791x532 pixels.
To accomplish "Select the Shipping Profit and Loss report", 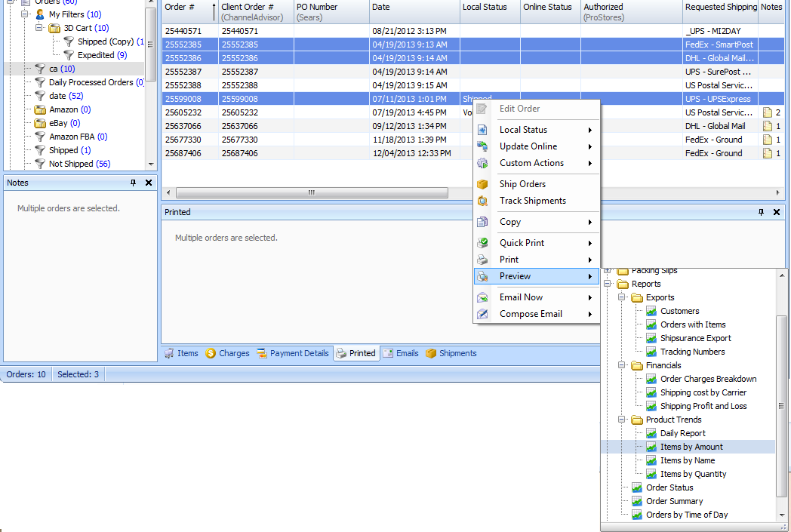I will (703, 406).
